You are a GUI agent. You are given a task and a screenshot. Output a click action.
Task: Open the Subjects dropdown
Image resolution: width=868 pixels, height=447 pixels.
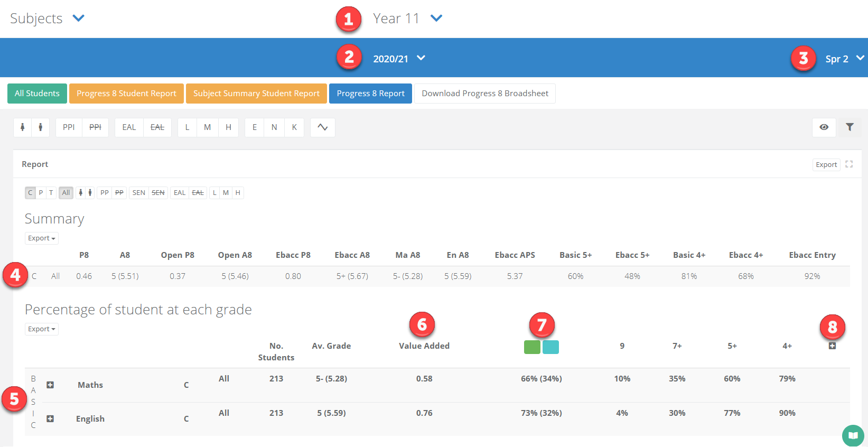[x=48, y=18]
